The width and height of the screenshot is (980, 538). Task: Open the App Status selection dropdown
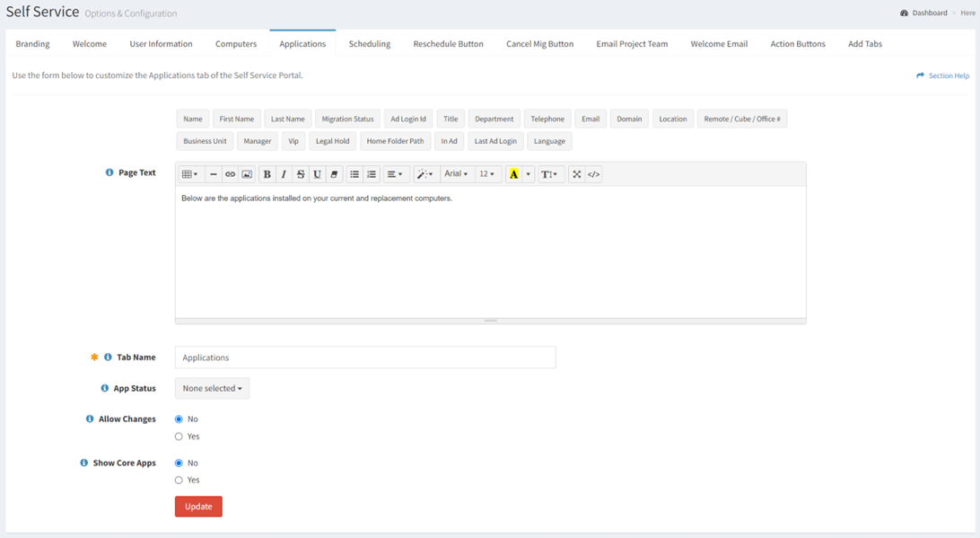click(x=212, y=388)
